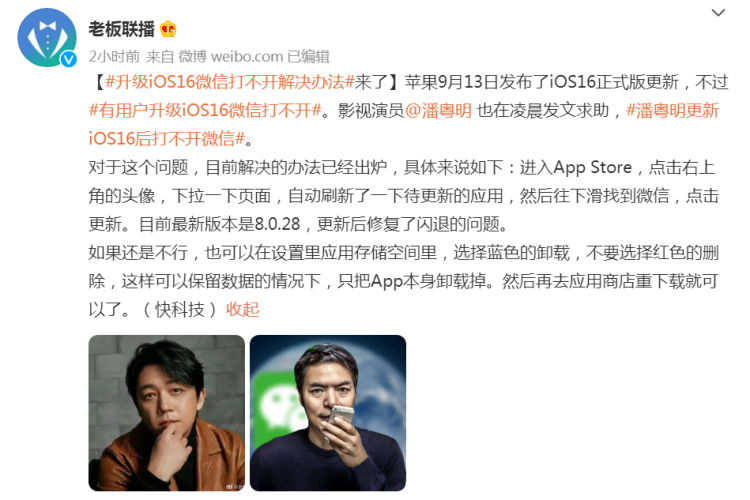The width and height of the screenshot is (750, 500).
Task: Click the （快科技） source credit text
Action: coord(179,309)
